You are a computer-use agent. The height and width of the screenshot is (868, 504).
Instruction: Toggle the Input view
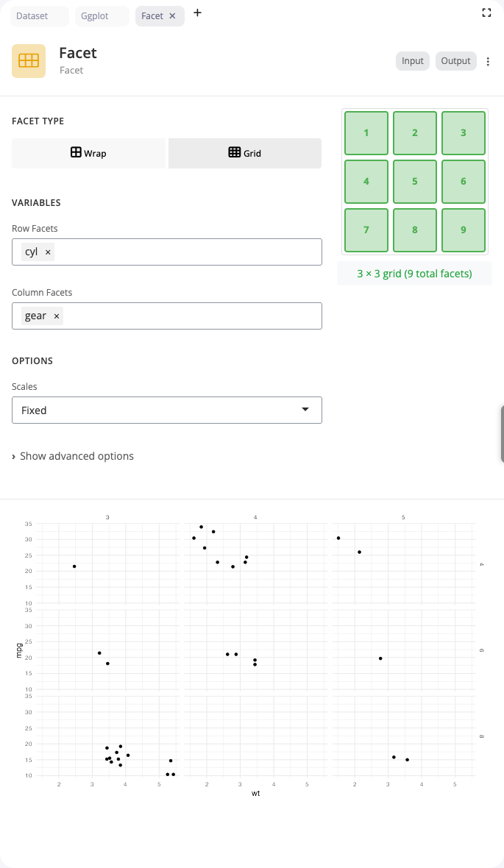pyautogui.click(x=412, y=61)
